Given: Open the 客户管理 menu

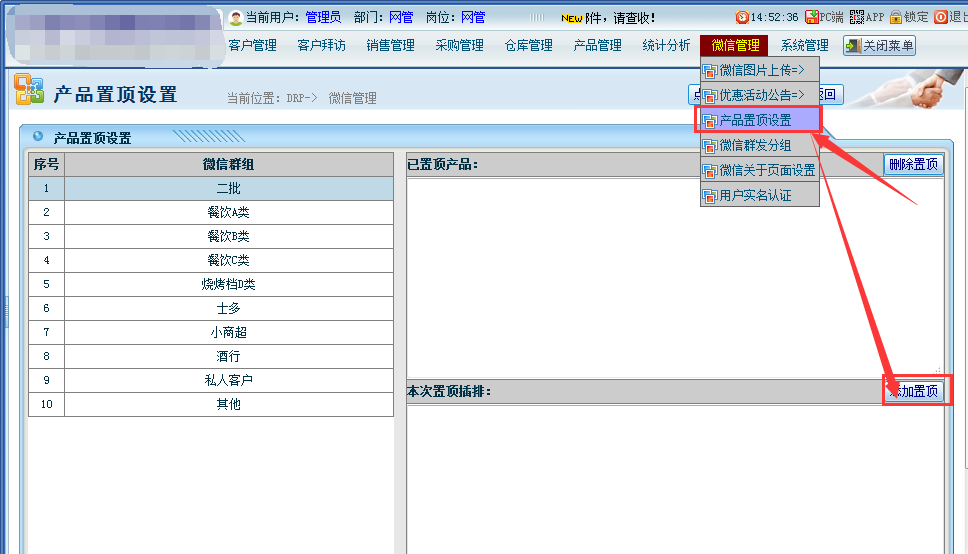Looking at the screenshot, I should [x=252, y=45].
